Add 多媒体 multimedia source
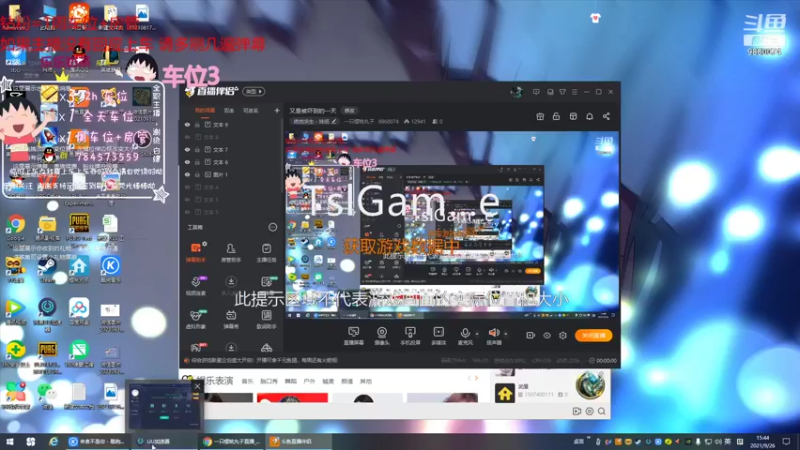This screenshot has height=450, width=800. point(438,336)
